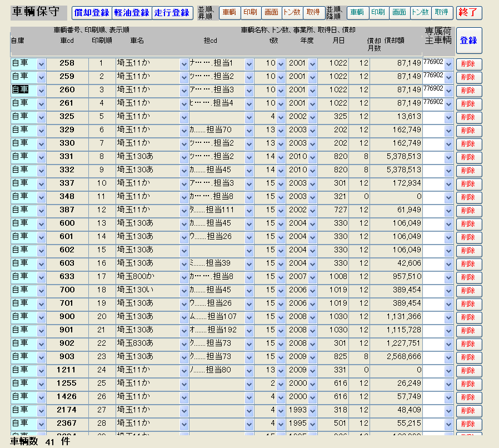Sort descending by 取得 date

[442, 13]
